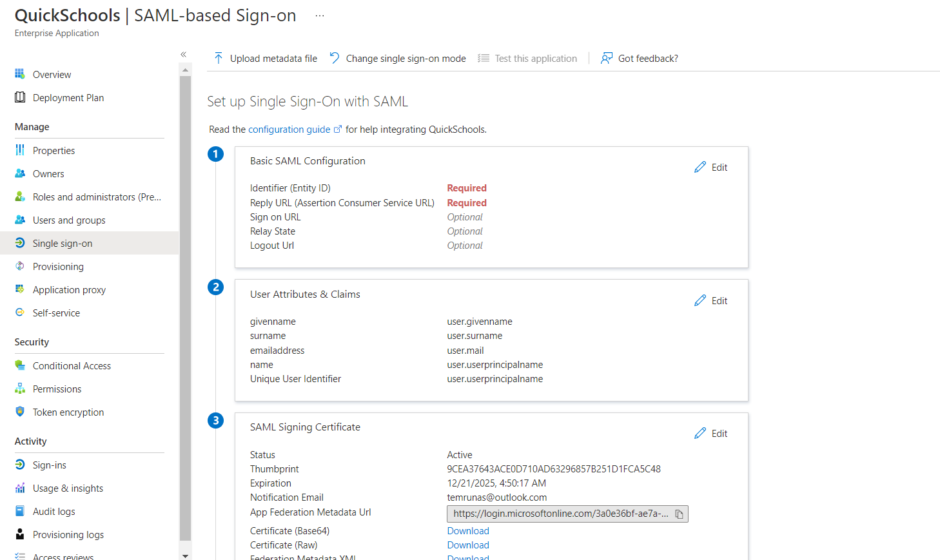Viewport: 940px width, 560px height.
Task: Open Token encryption menu item
Action: [x=68, y=412]
